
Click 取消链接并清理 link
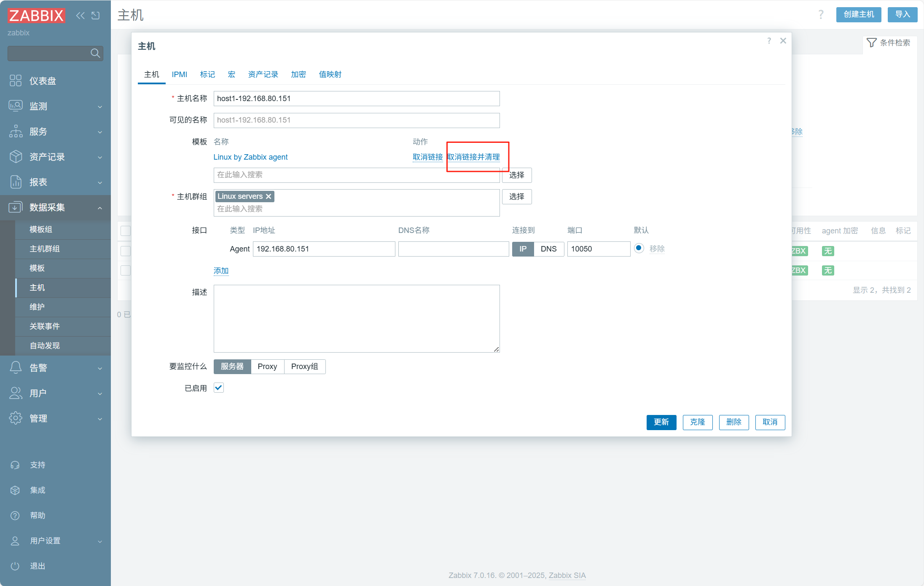[473, 157]
